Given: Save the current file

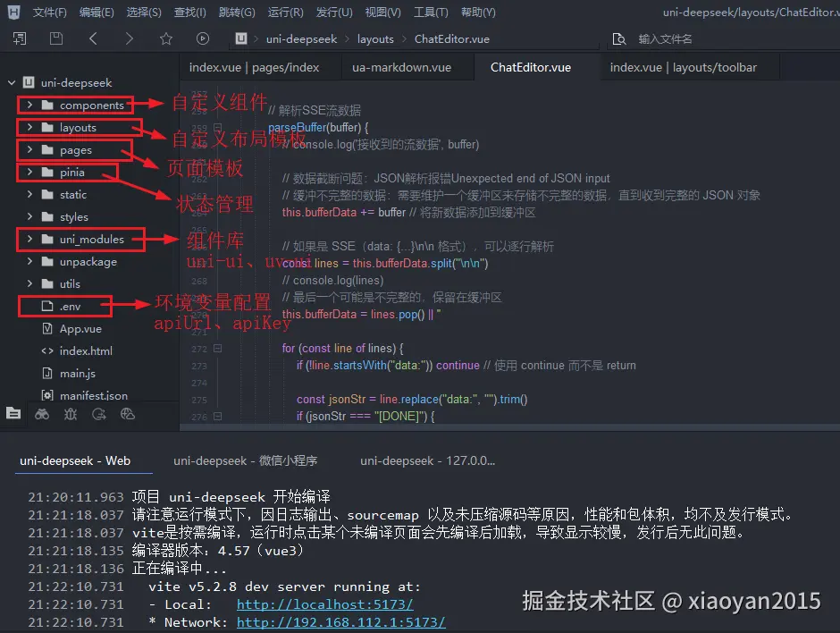Looking at the screenshot, I should pyautogui.click(x=55, y=38).
